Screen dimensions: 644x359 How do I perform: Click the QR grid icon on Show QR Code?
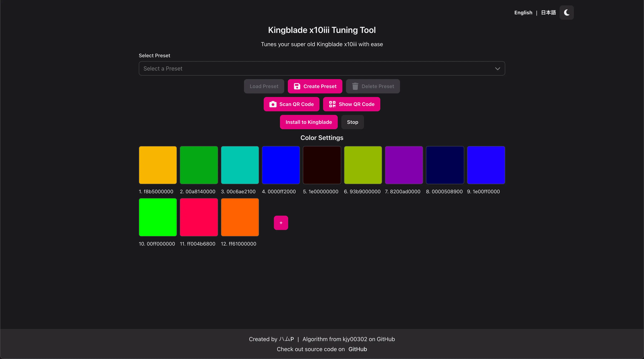pyautogui.click(x=332, y=104)
